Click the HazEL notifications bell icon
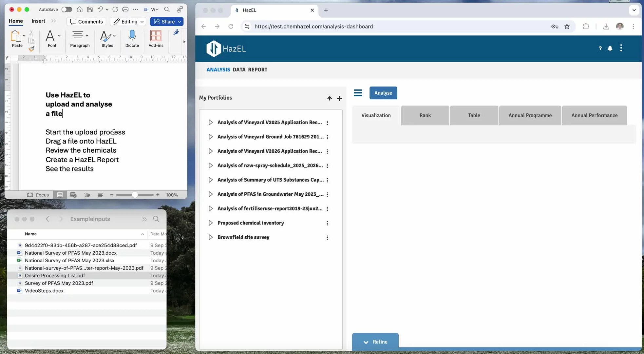This screenshot has height=354, width=644. click(x=610, y=48)
